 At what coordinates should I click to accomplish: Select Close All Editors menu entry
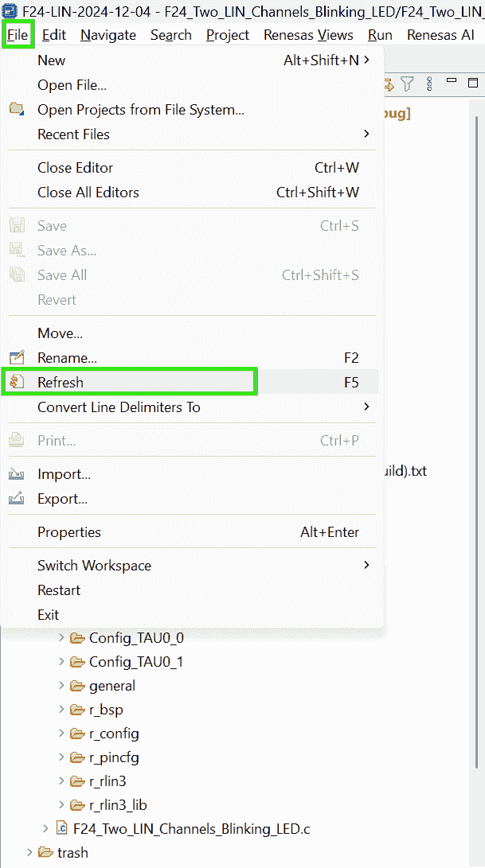pyautogui.click(x=88, y=193)
